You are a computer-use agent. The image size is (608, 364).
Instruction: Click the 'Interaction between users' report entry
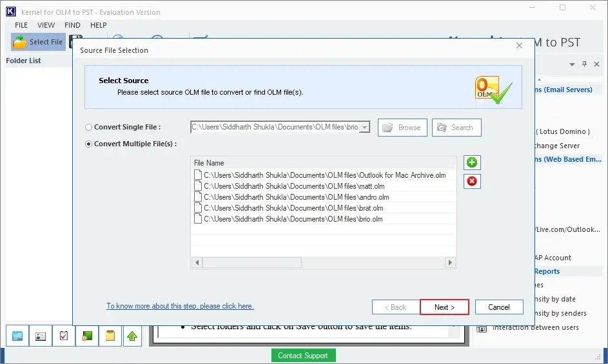point(536,327)
